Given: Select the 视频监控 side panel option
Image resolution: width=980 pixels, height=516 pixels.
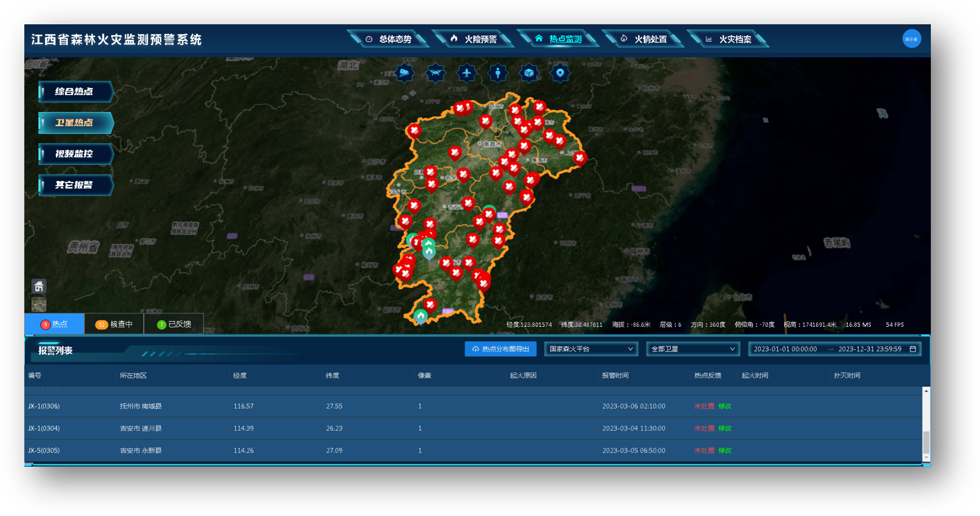Looking at the screenshot, I should pos(75,154).
